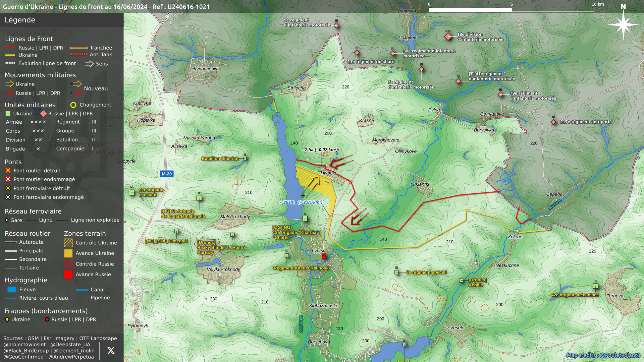Click the yellow Changement circle in legend
This screenshot has height=362, width=644.
tap(73, 105)
